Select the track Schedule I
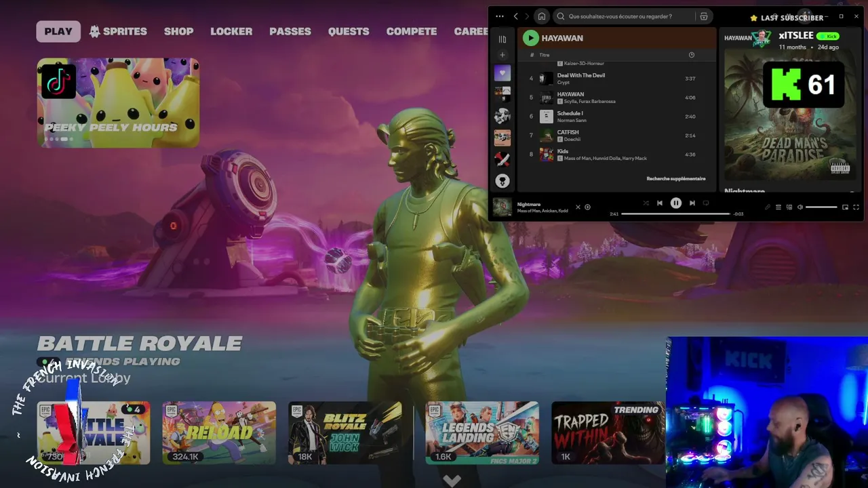 coord(616,117)
